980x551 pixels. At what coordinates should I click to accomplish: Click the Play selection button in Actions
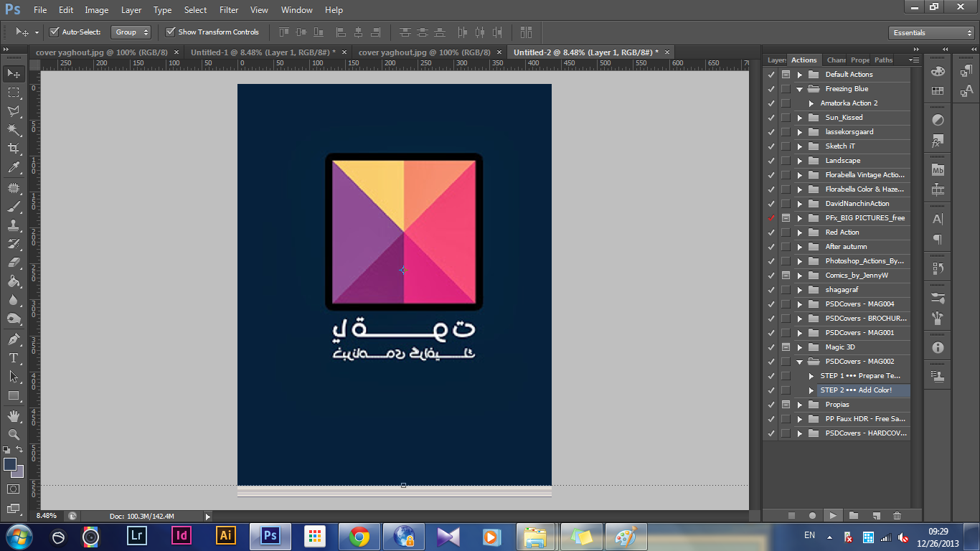pyautogui.click(x=832, y=515)
